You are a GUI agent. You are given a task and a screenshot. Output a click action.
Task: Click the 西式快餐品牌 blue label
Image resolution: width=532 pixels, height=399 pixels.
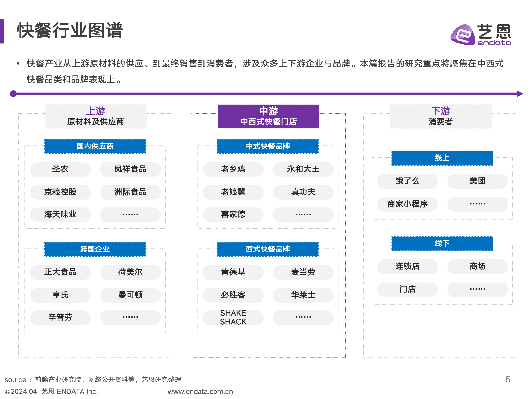[268, 249]
